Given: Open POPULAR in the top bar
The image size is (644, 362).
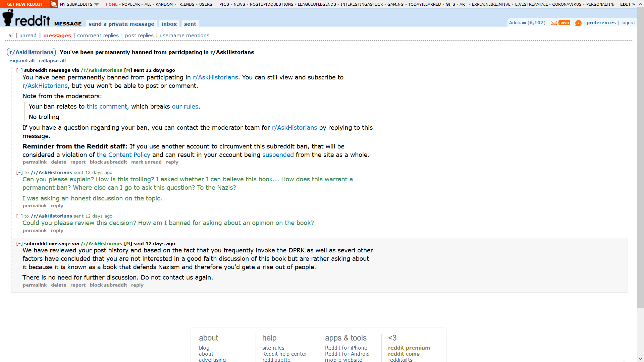Looking at the screenshot, I should tap(131, 4).
